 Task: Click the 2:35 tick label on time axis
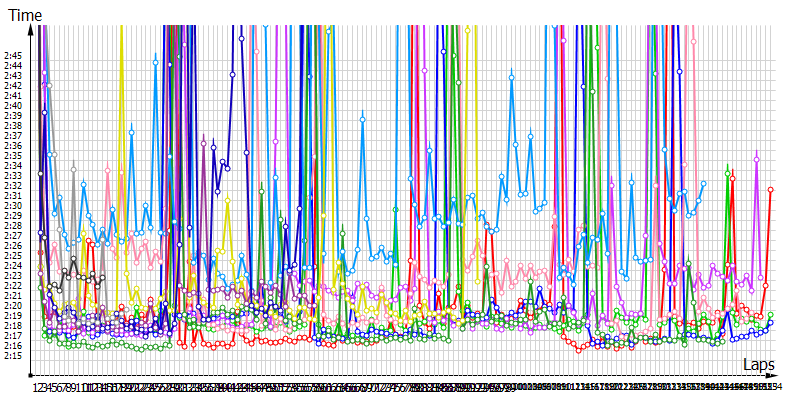13,156
